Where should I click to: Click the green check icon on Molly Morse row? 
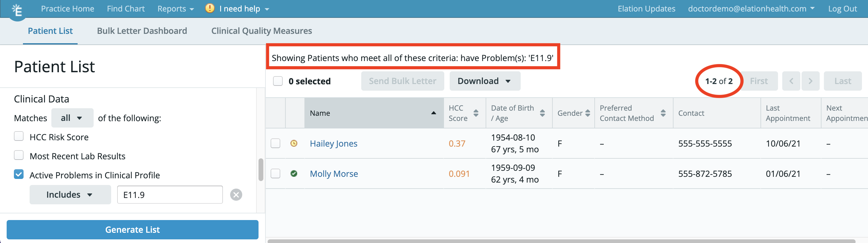point(294,173)
